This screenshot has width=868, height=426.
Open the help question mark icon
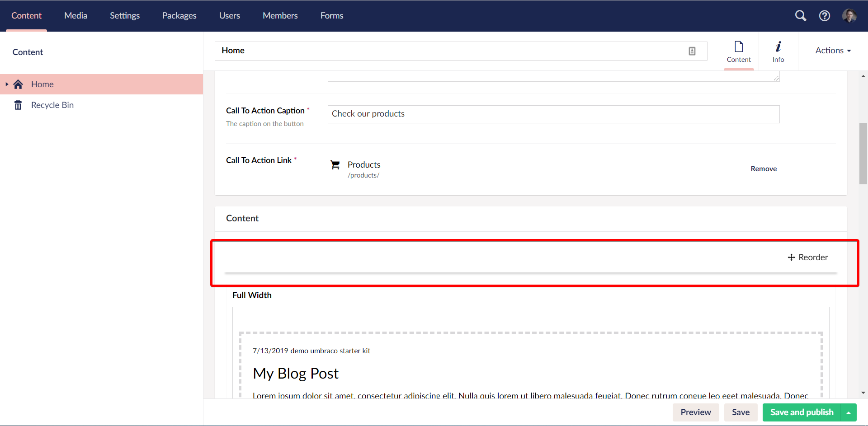tap(825, 16)
